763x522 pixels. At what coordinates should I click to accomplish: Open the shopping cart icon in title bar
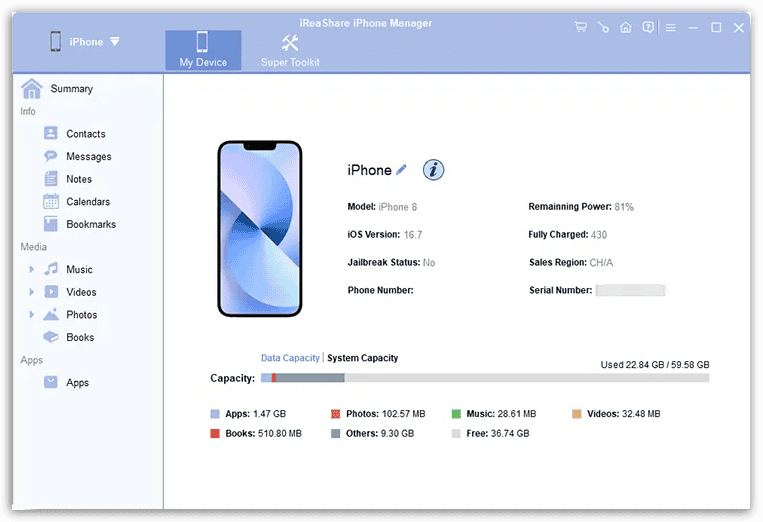581,27
